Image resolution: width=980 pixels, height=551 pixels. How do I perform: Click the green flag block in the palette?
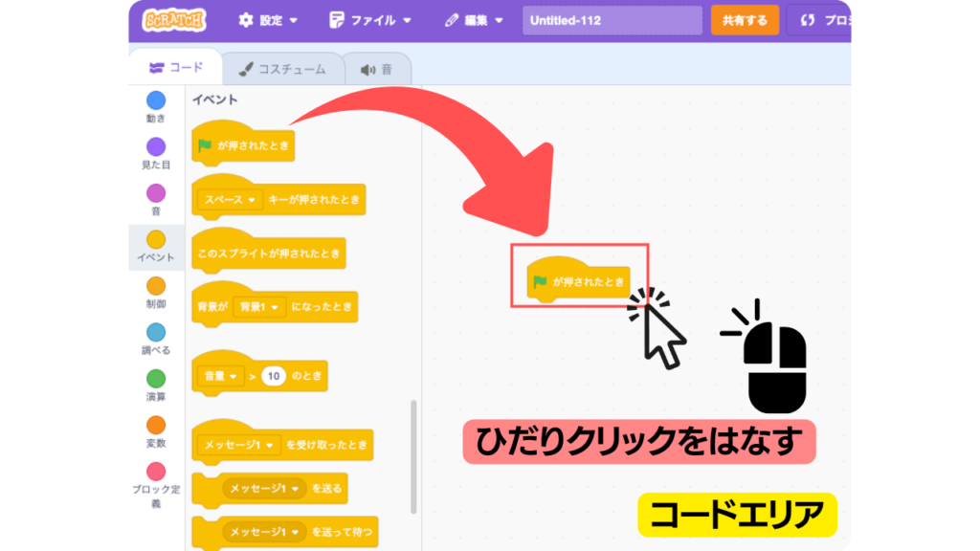click(x=243, y=144)
